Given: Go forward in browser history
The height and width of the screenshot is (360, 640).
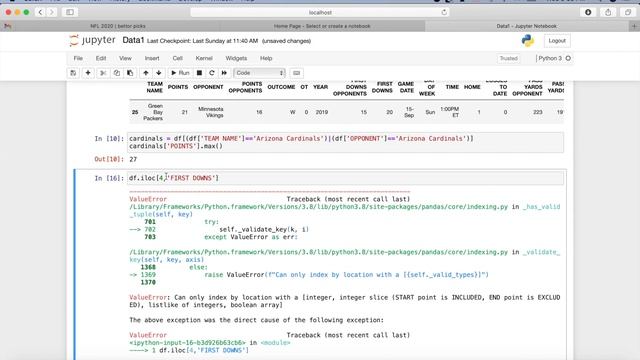Looking at the screenshot, I should (52, 12).
